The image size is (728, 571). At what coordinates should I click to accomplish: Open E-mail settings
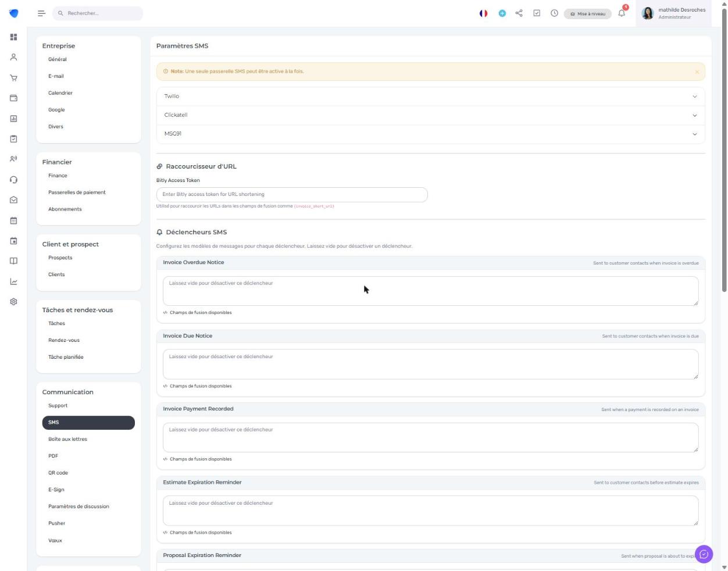[x=56, y=76]
